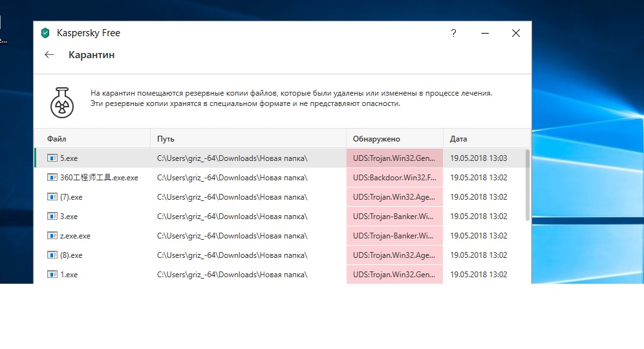Open help with the question mark icon
Screen dimensions: 644x349
pyautogui.click(x=454, y=34)
